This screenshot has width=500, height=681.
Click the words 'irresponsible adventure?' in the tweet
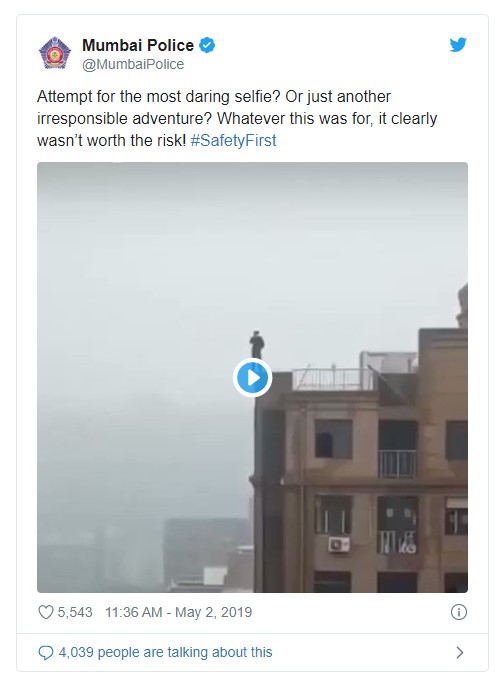pos(124,119)
